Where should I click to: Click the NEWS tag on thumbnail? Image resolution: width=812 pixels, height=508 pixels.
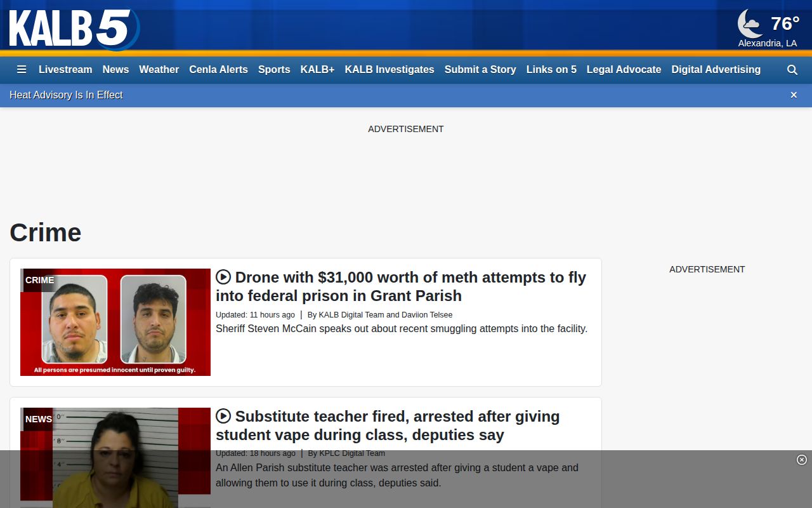tap(38, 419)
